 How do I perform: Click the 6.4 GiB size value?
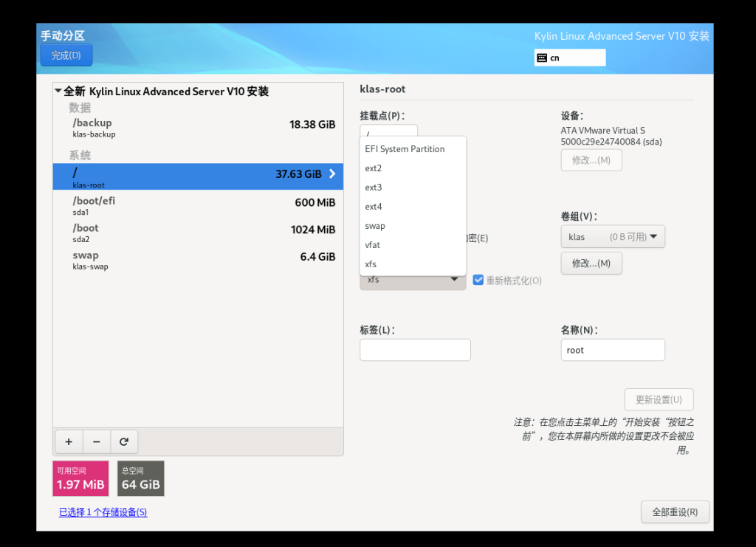[x=317, y=257]
